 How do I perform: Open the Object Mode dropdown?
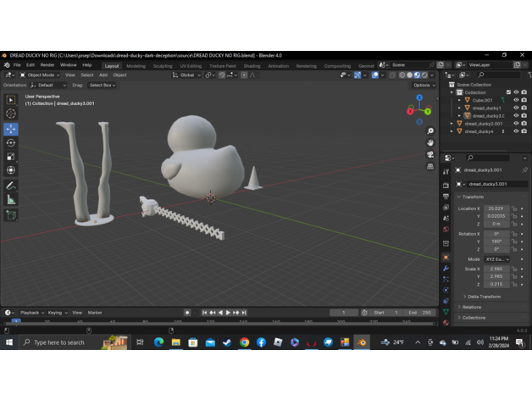41,75
